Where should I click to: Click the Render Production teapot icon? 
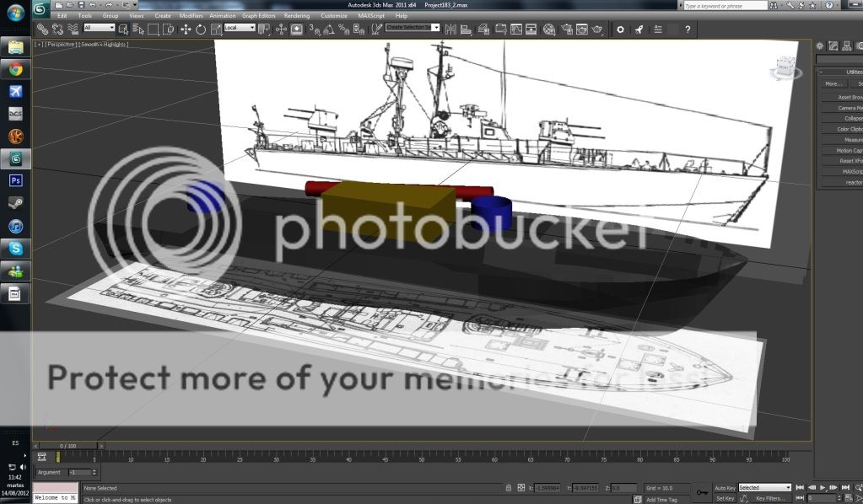click(596, 29)
